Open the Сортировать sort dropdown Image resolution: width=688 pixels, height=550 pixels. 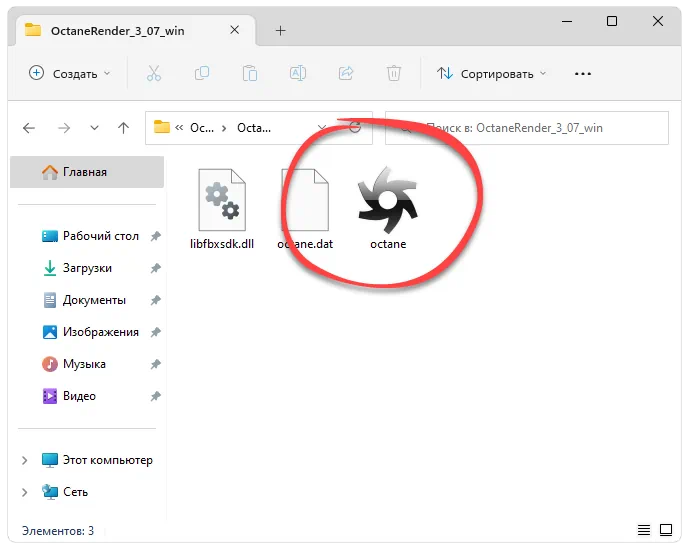coord(491,73)
